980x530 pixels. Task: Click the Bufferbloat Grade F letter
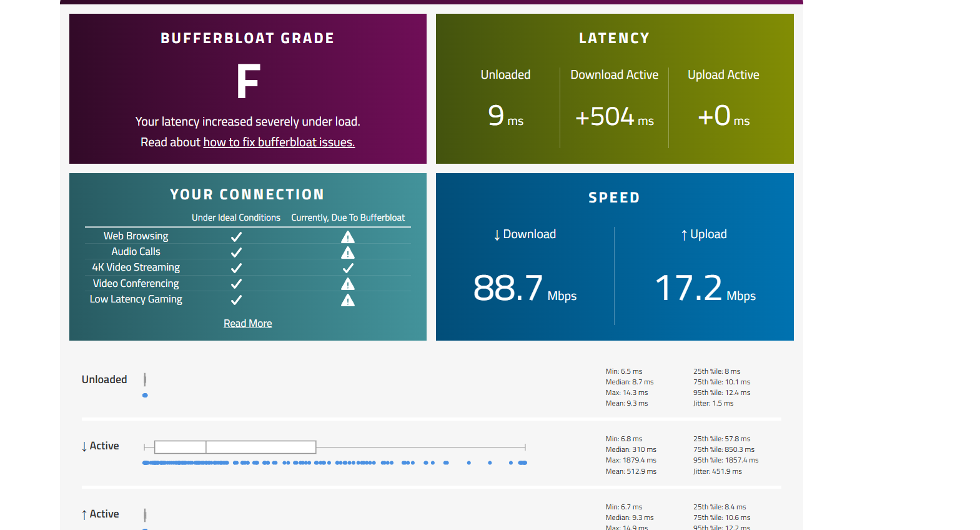click(x=248, y=81)
